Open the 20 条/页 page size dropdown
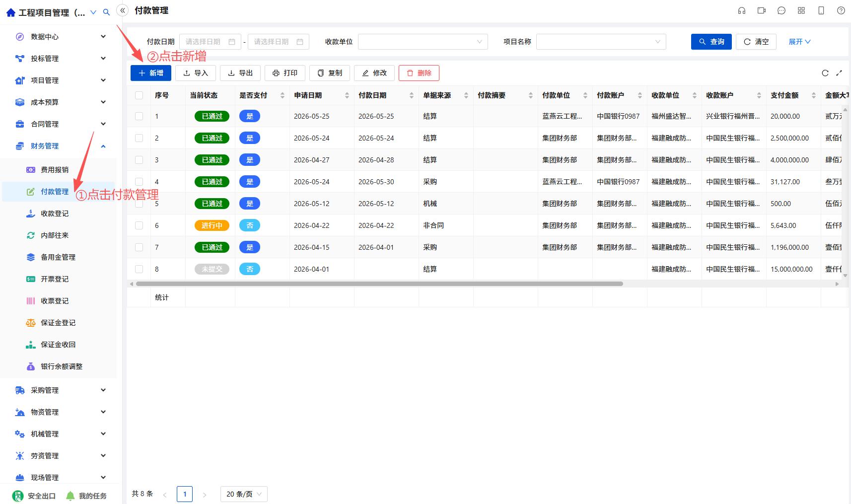 244,494
